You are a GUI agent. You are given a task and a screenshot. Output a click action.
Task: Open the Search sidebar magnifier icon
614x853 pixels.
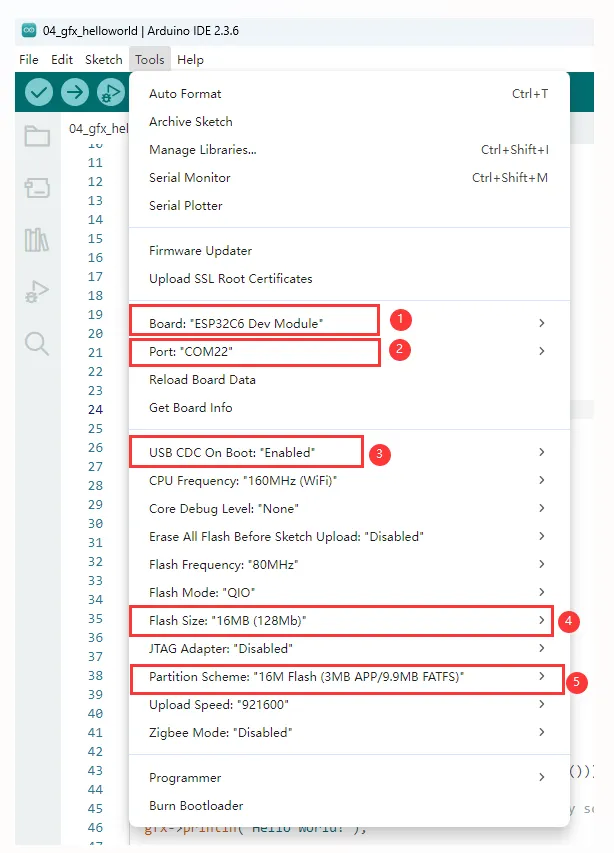click(x=37, y=344)
